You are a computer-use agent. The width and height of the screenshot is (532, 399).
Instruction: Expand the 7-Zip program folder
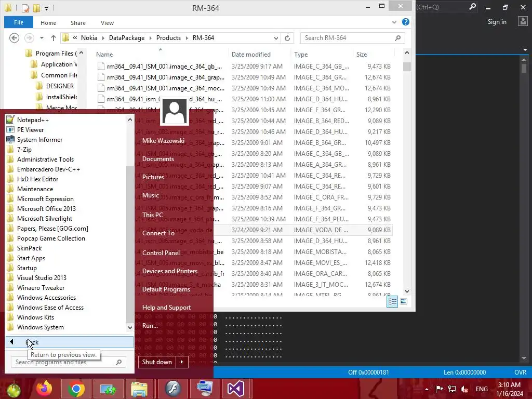pyautogui.click(x=24, y=149)
